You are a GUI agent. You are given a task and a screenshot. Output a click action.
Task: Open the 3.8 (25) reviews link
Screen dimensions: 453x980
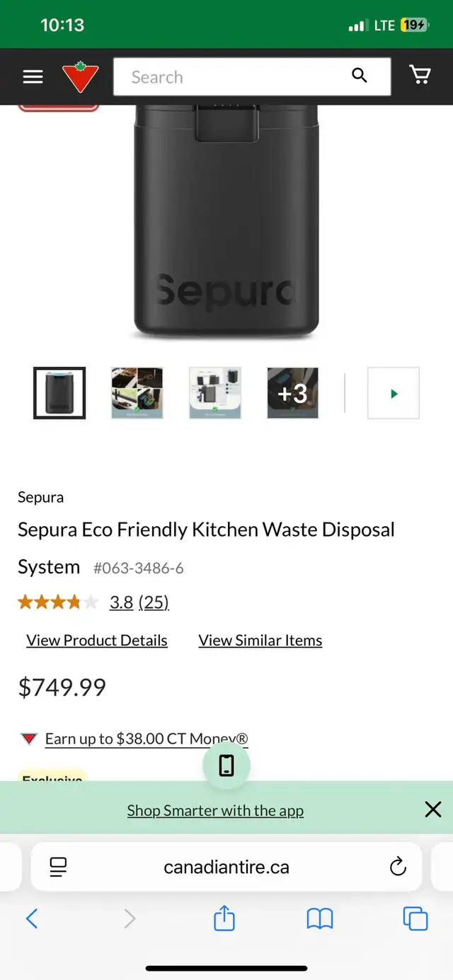pos(139,602)
